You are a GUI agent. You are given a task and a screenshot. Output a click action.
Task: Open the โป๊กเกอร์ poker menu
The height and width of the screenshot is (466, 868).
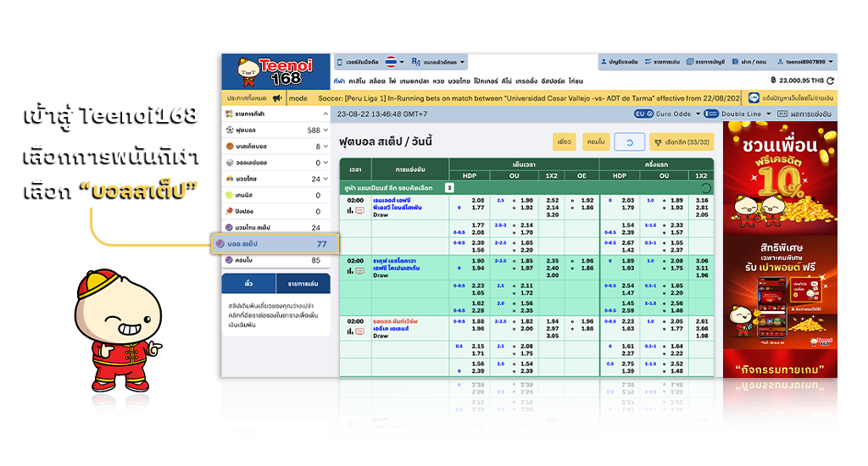(x=486, y=80)
